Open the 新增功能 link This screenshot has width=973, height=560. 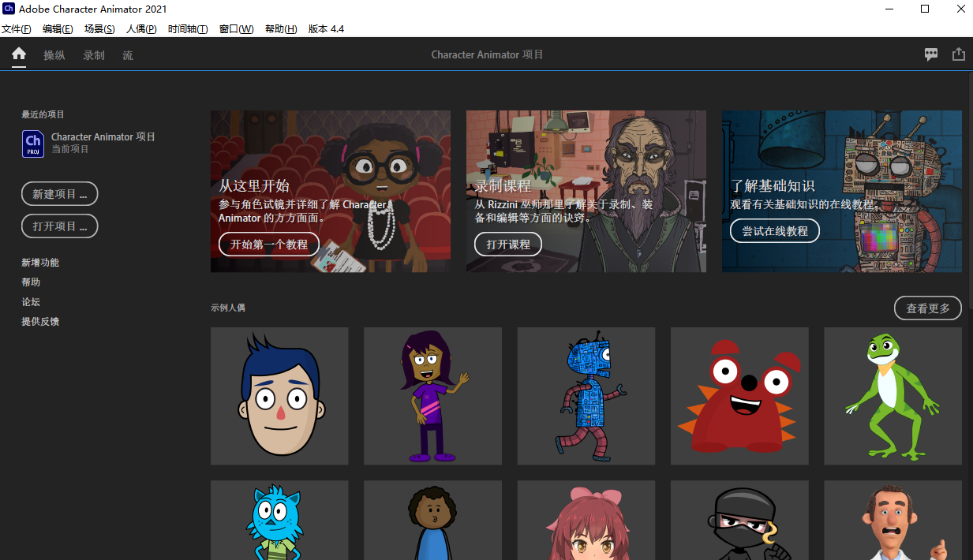[40, 263]
